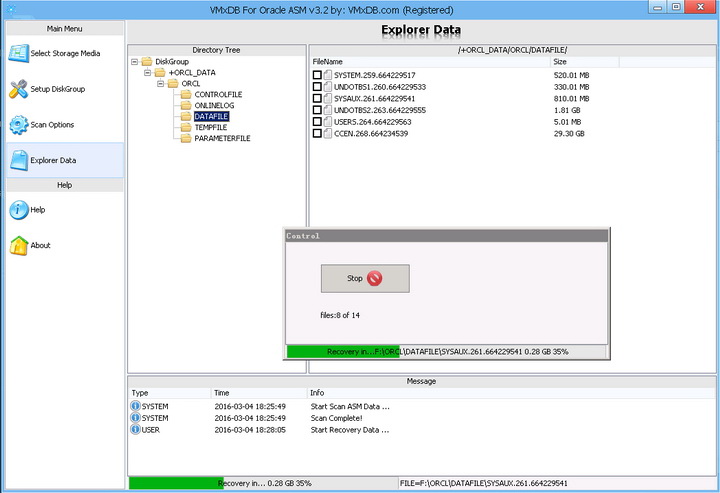Click the FileName column header
720x493 pixels.
point(430,62)
